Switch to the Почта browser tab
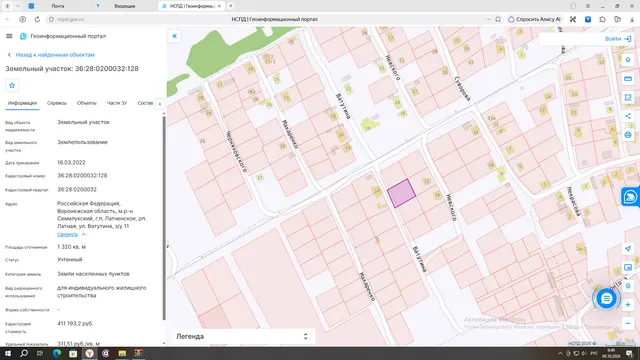 coord(58,6)
